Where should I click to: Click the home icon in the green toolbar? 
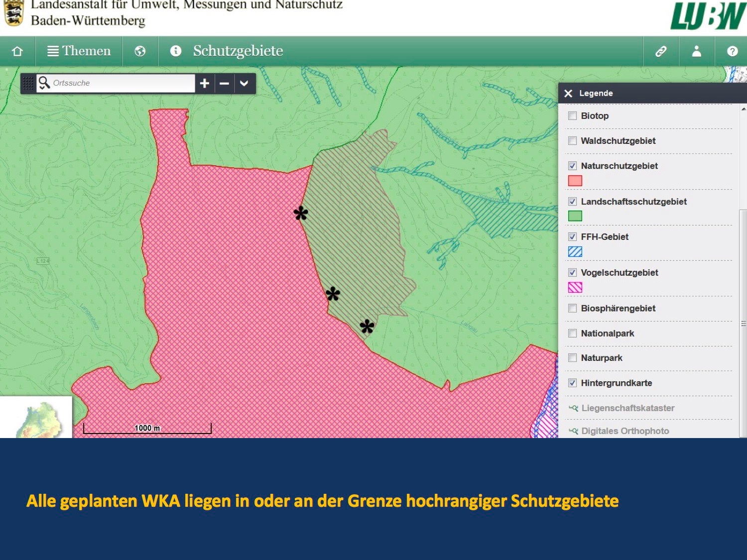pos(17,51)
